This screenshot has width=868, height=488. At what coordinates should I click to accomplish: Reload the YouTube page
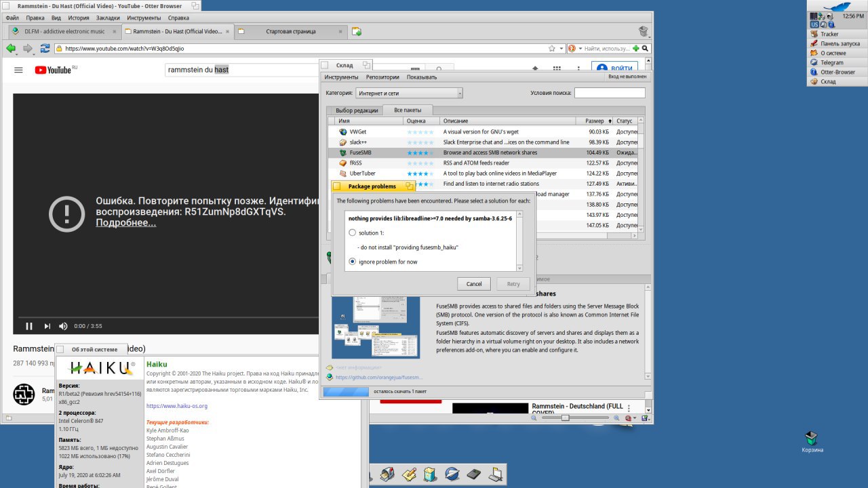(x=45, y=48)
